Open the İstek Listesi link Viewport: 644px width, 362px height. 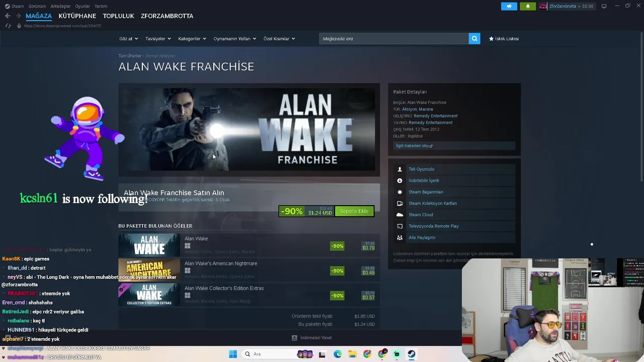pos(504,39)
